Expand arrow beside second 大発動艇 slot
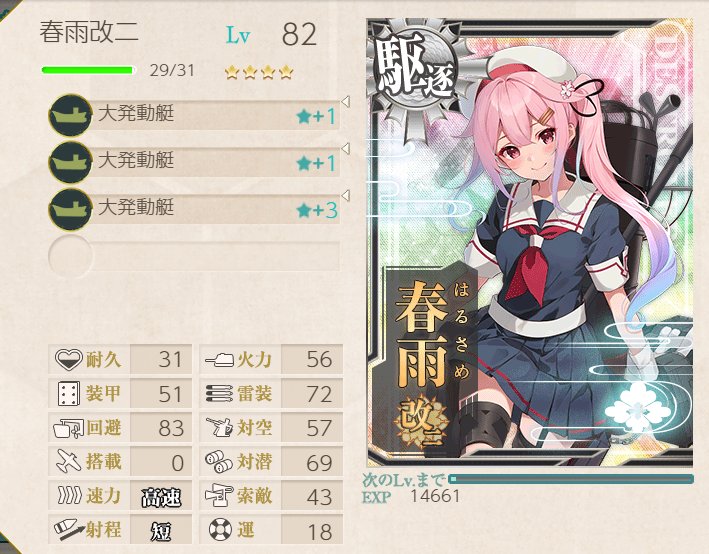The image size is (709, 554). (x=345, y=148)
